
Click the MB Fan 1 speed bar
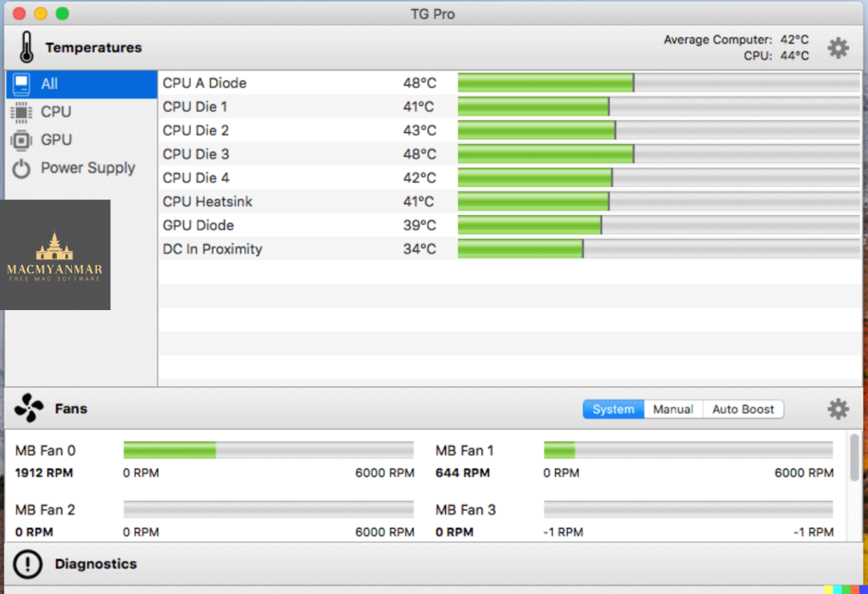click(688, 450)
